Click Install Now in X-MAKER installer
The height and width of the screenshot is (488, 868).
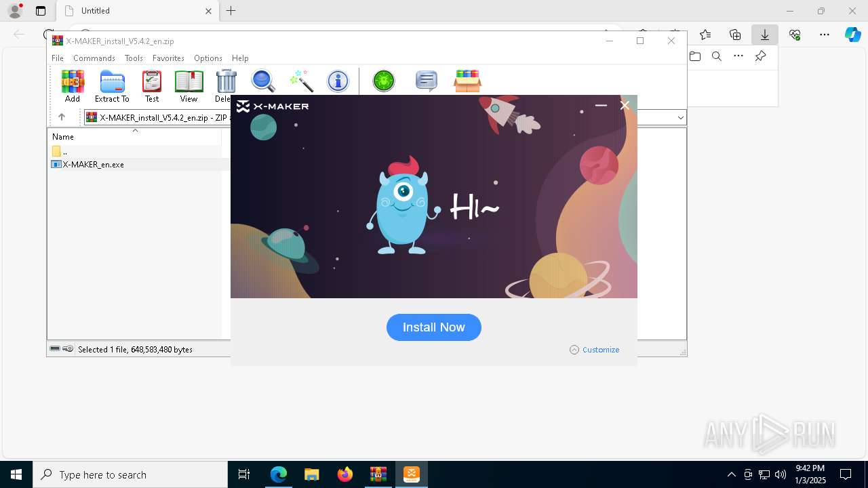point(434,327)
